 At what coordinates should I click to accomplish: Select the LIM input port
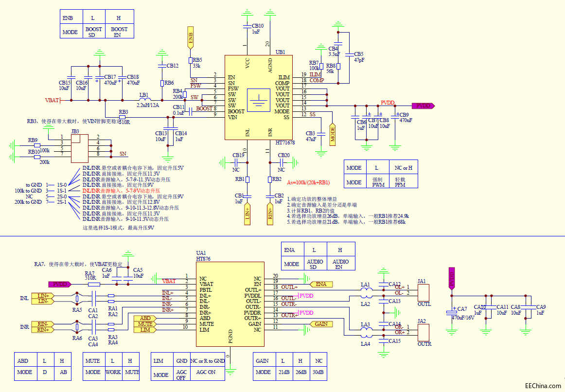[145, 330]
